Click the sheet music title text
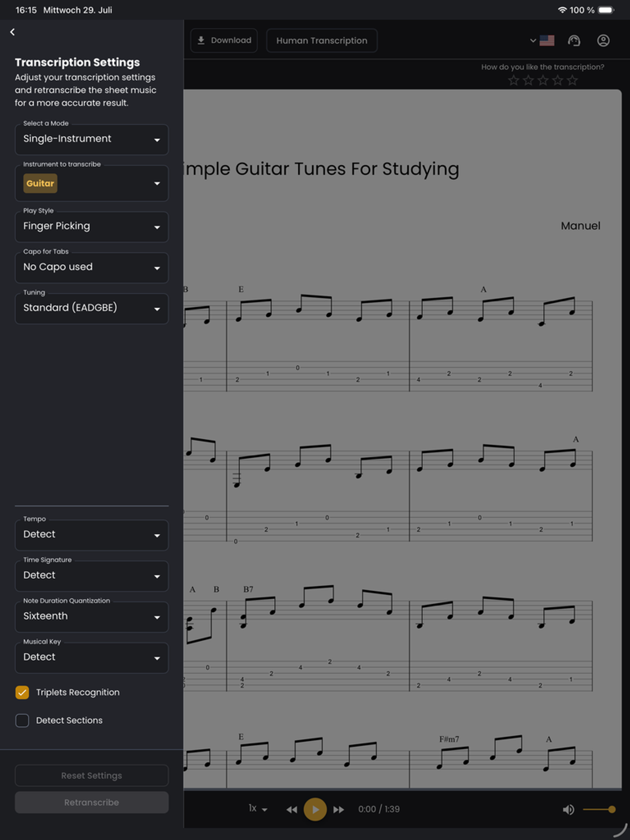The image size is (630, 840). pos(321,169)
